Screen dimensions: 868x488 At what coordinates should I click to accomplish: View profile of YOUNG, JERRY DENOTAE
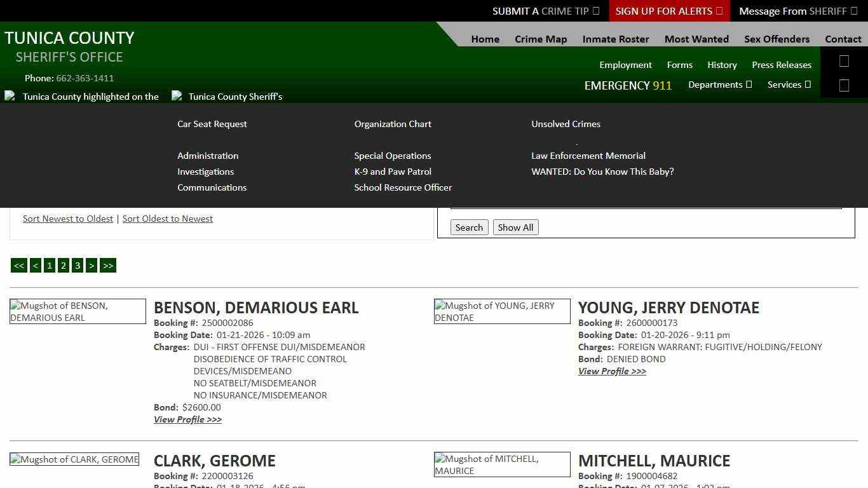[x=611, y=371]
